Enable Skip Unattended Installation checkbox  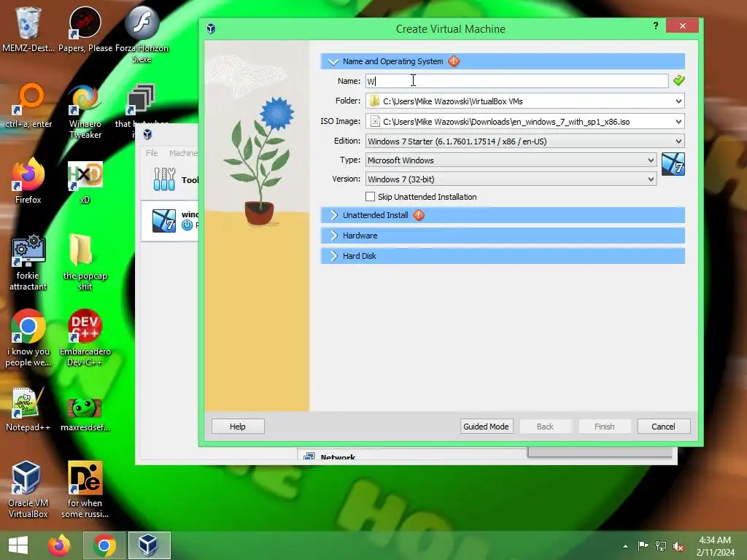pos(370,196)
